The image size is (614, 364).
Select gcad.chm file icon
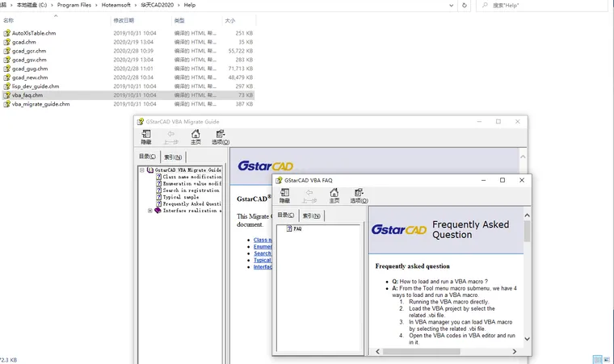(x=6, y=42)
